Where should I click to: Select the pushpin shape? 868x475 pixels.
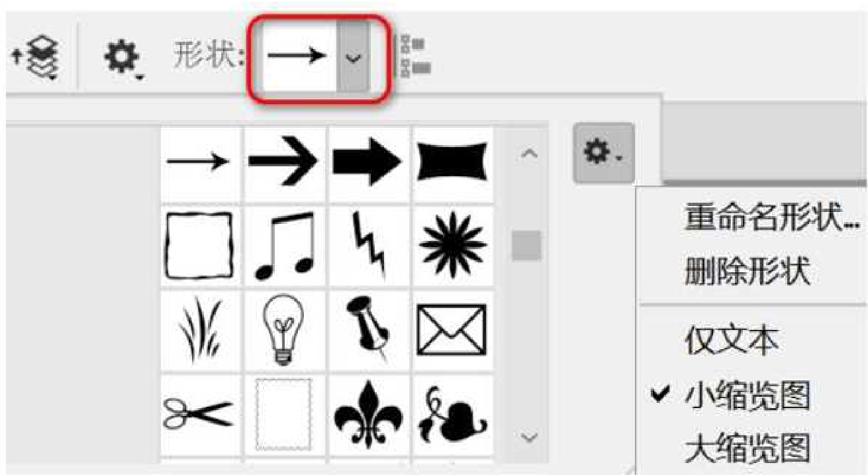369,329
